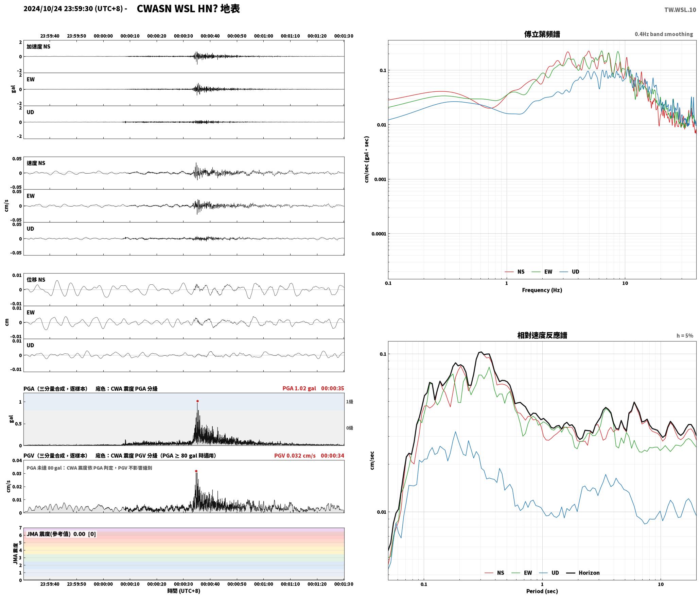
Task: Click the EW legend entry in Fourier spectrum
Action: click(542, 272)
